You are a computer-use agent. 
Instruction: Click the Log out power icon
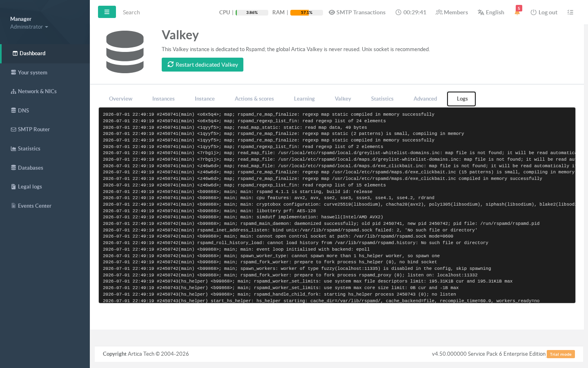[x=533, y=12]
